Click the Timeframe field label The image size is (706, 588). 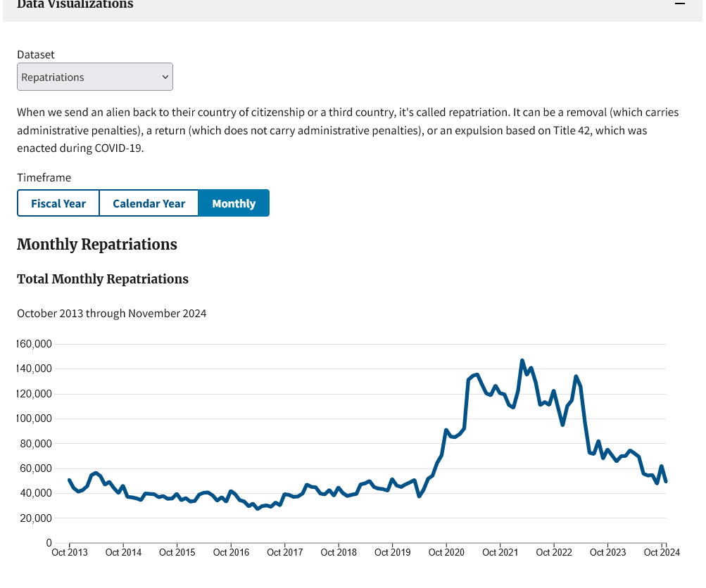(44, 178)
